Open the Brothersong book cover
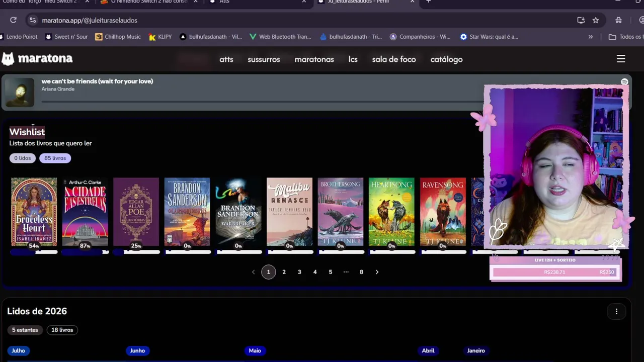644x362 pixels. [x=341, y=212]
